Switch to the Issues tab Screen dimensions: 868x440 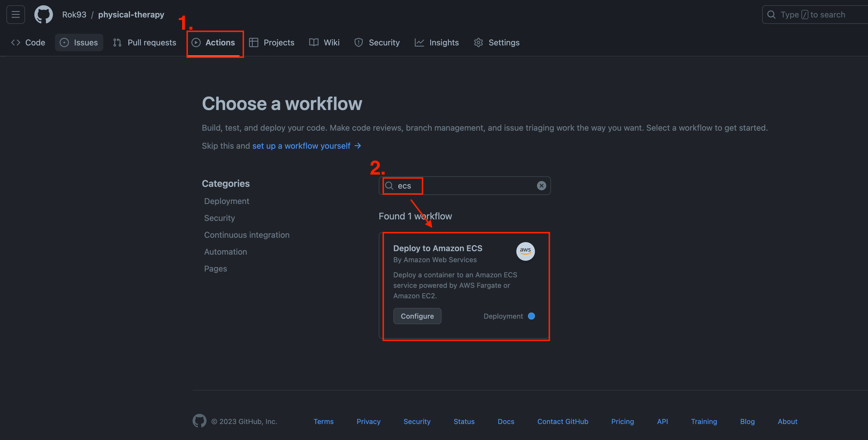click(79, 42)
